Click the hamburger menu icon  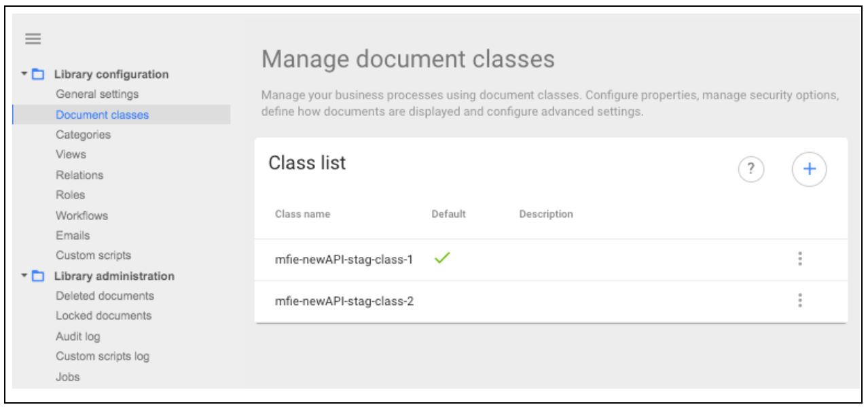(x=31, y=39)
